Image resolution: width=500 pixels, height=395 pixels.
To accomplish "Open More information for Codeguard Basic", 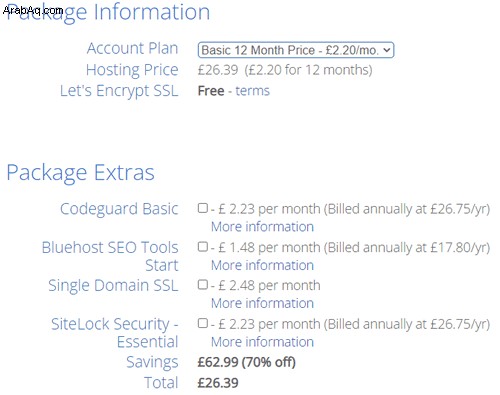I will (262, 227).
